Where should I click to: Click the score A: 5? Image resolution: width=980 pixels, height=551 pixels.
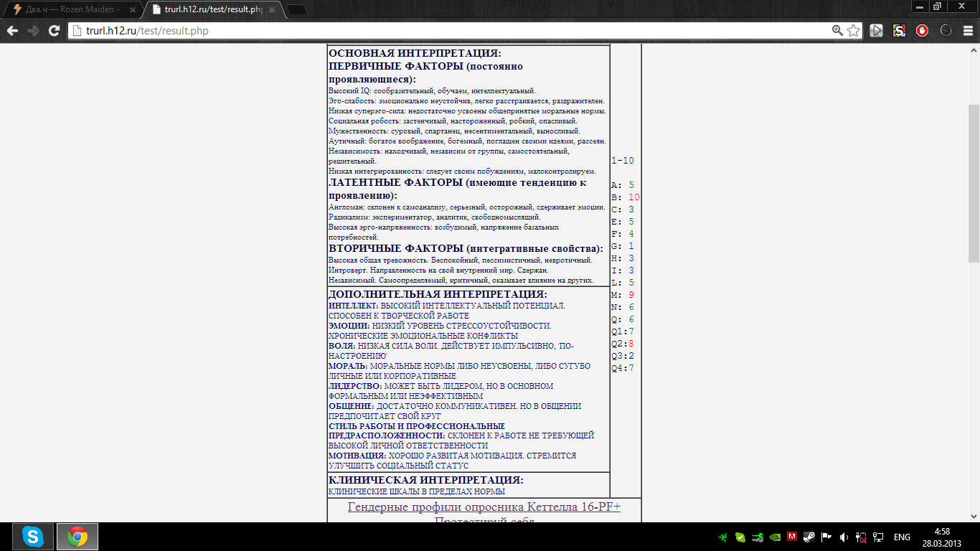[x=623, y=185]
